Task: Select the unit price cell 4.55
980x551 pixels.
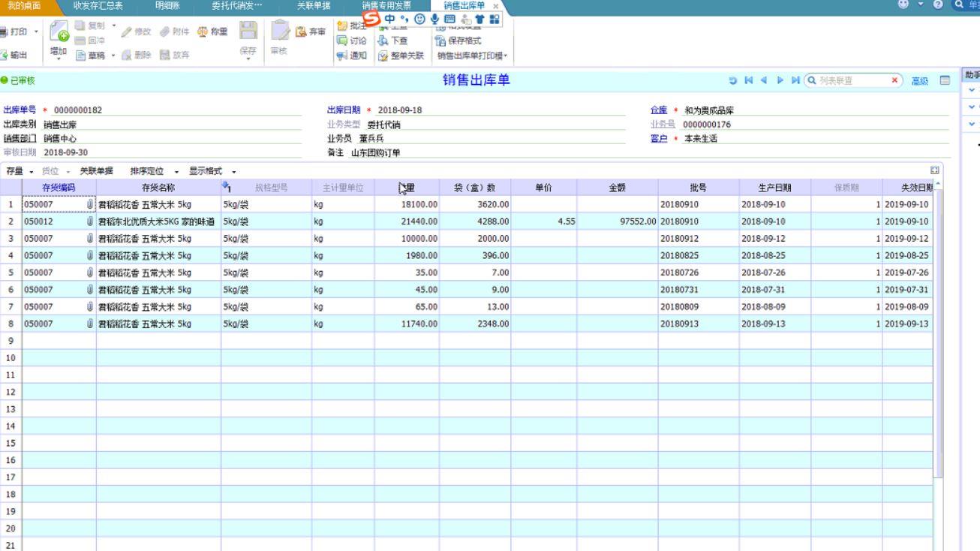Action: 543,221
